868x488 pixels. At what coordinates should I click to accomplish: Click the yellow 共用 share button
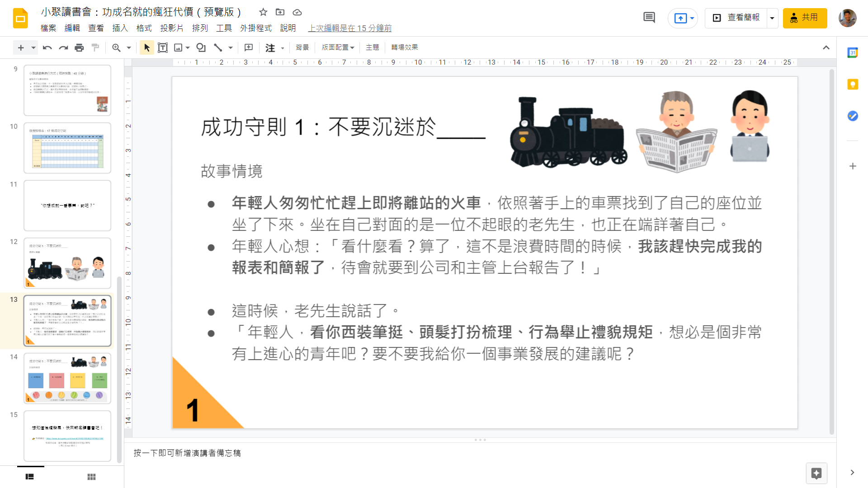tap(805, 18)
